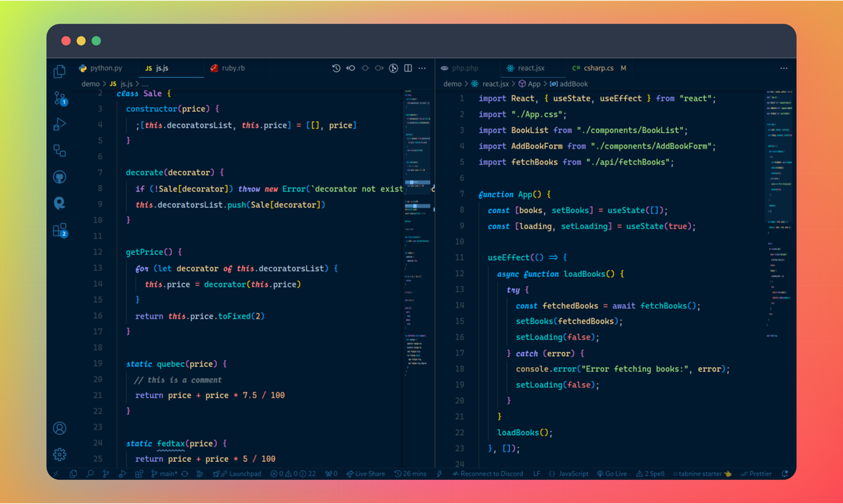This screenshot has height=504, width=843.
Task: Click 'loadBooks();' on line 22
Action: [525, 432]
